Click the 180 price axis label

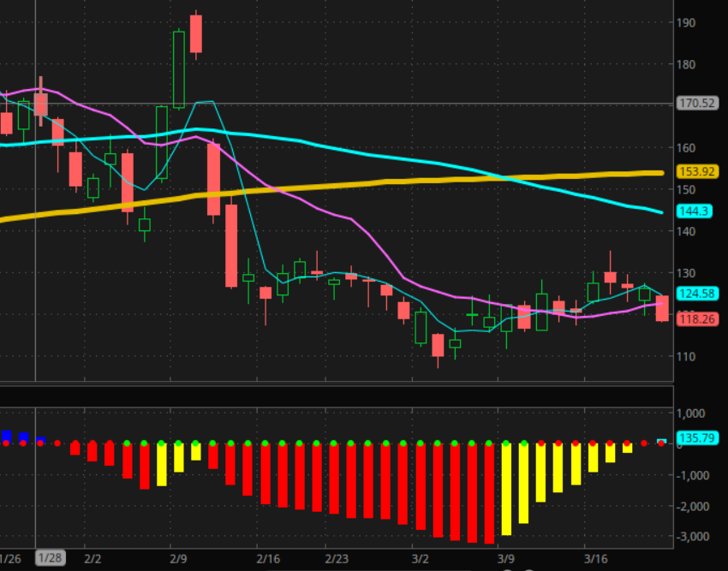click(x=686, y=64)
